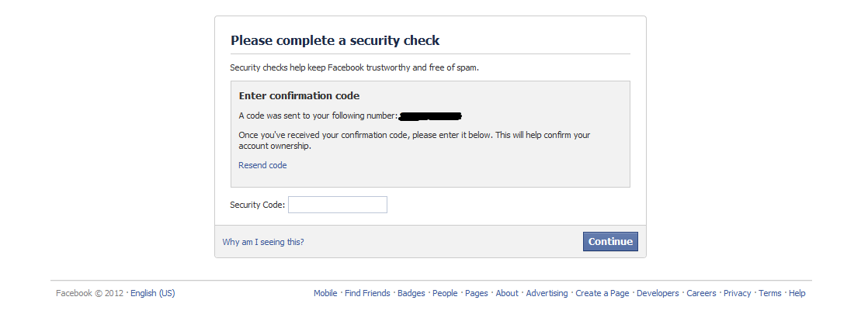Open the Terms footer link
The height and width of the screenshot is (314, 868).
point(770,294)
